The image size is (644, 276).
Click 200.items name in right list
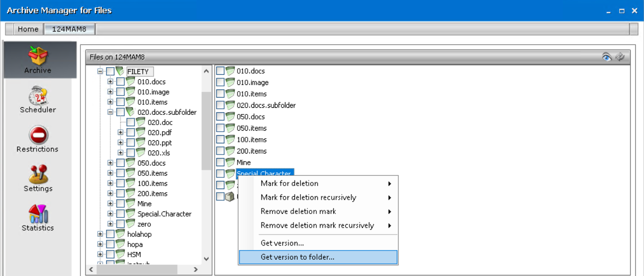[x=251, y=151]
